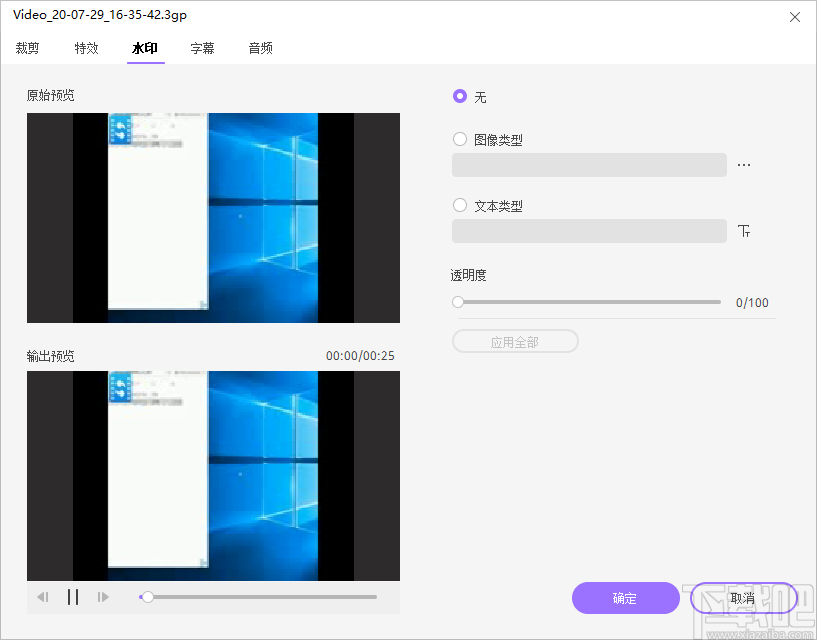This screenshot has height=640, width=817.
Task: Enable the 文本类型 text watermark option
Action: click(x=459, y=205)
